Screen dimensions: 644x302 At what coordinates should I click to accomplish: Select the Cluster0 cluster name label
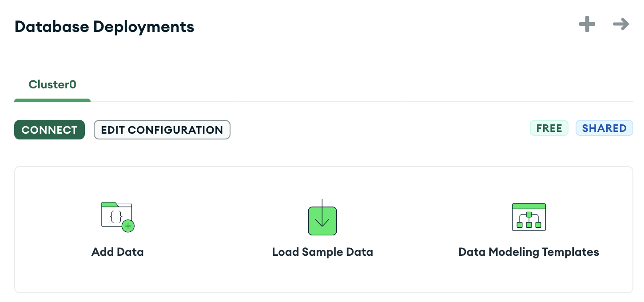pyautogui.click(x=52, y=84)
